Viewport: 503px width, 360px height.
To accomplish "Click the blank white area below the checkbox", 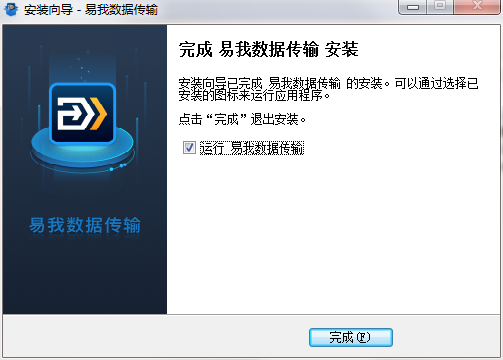I will click(x=333, y=233).
